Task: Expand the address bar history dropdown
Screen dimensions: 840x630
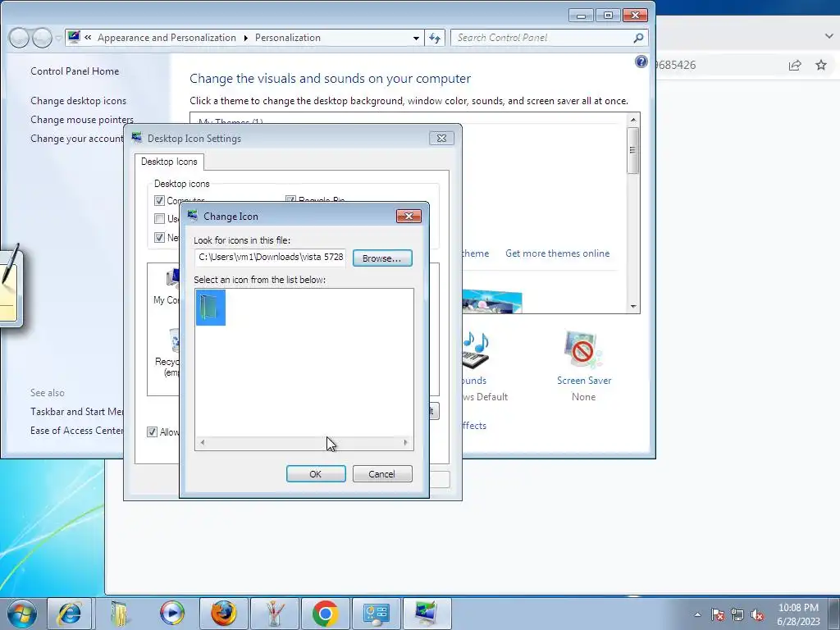Action: (416, 38)
